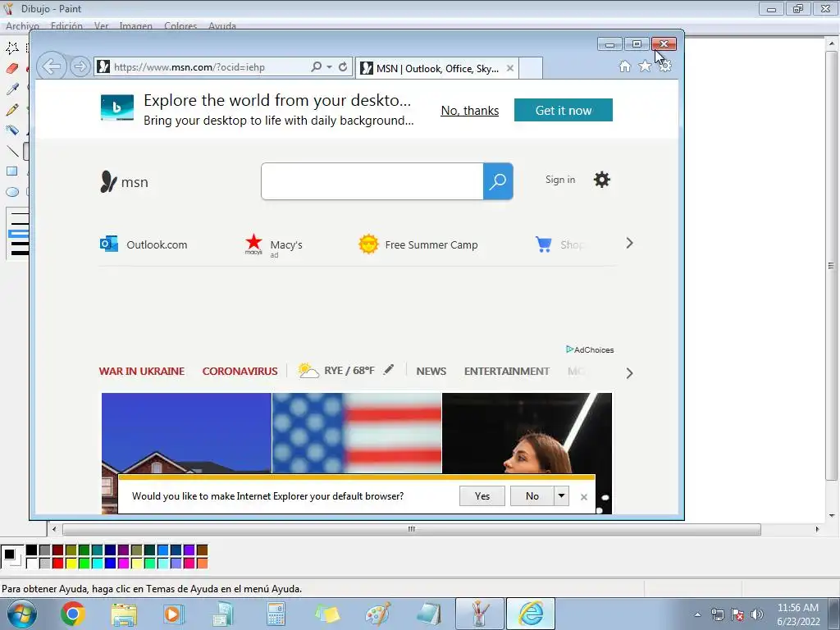Show next shortcuts with Outlook row chevron

629,243
